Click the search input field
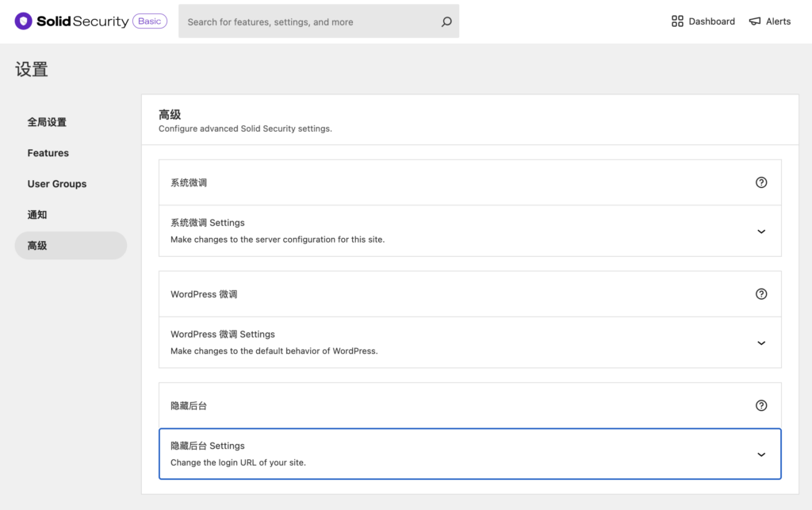 [309, 21]
